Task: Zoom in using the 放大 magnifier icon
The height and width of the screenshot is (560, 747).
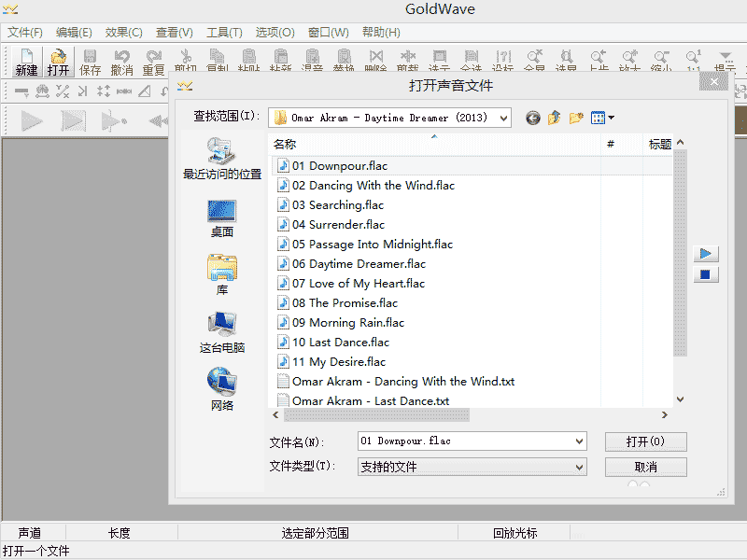Action: 631,58
